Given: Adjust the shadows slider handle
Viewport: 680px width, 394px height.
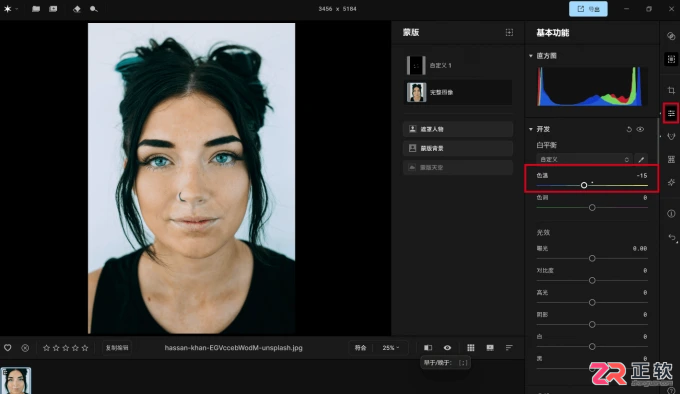Looking at the screenshot, I should coord(592,325).
